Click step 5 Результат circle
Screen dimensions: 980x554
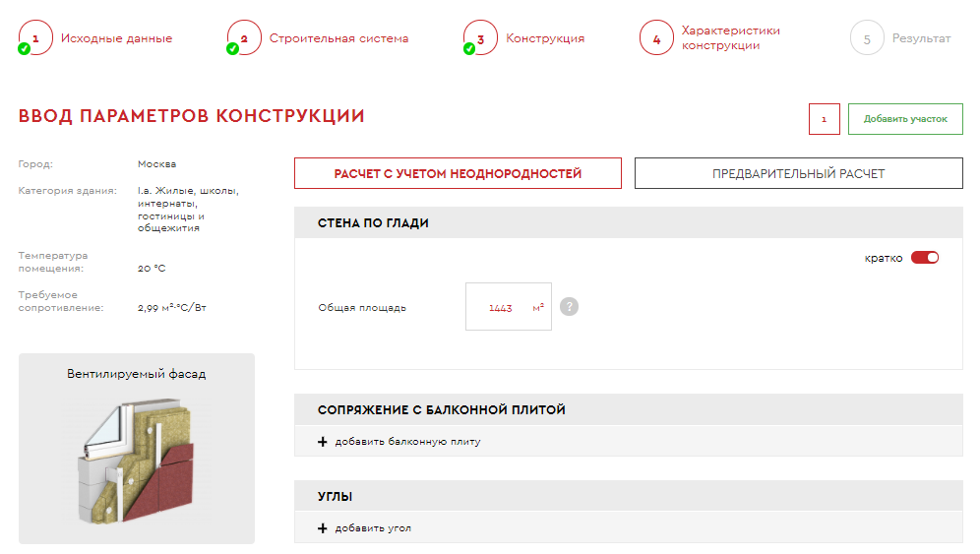click(x=867, y=38)
